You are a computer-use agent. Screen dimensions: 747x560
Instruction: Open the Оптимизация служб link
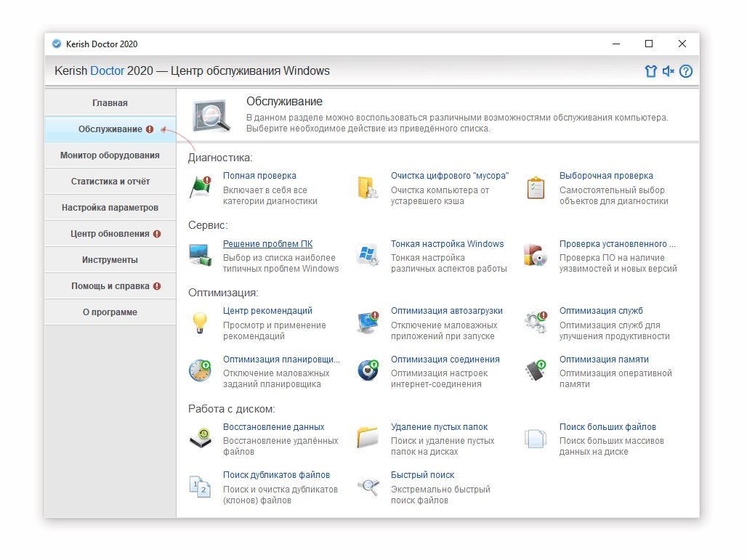[x=601, y=311]
